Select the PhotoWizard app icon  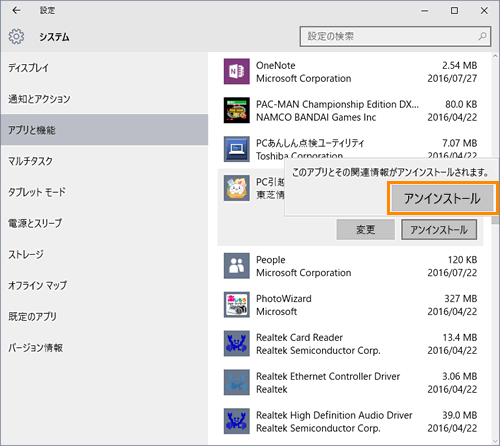[237, 305]
